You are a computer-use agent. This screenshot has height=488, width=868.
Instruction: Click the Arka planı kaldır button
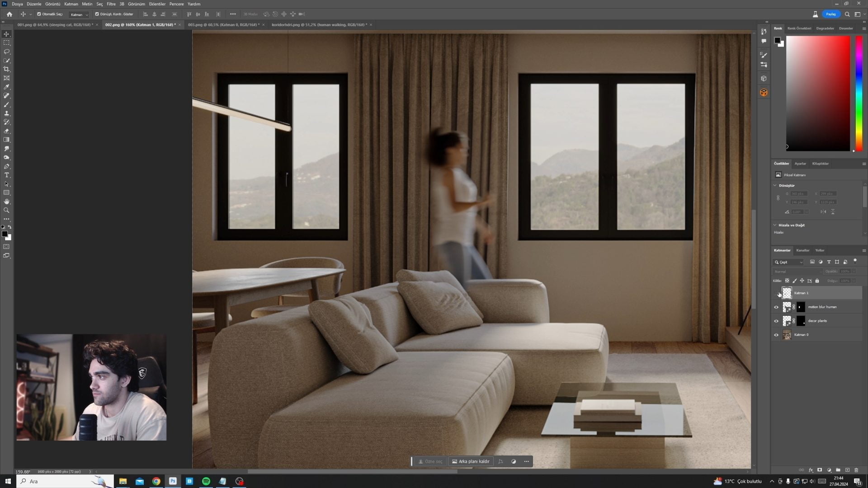coord(471,461)
